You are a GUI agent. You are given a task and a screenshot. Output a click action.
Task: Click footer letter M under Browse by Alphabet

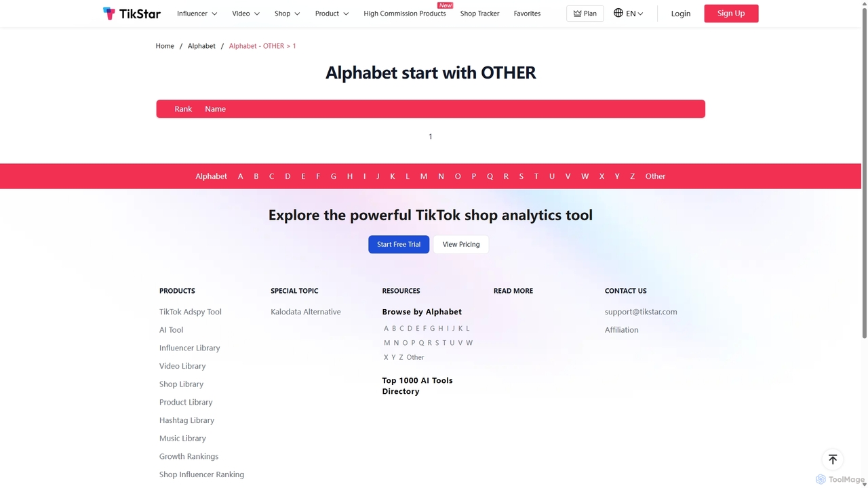click(387, 343)
